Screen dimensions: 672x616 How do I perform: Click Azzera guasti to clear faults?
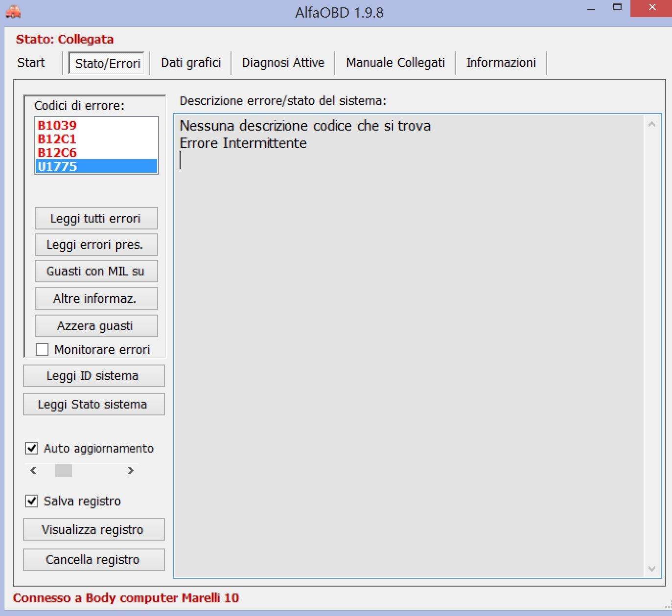pos(96,326)
